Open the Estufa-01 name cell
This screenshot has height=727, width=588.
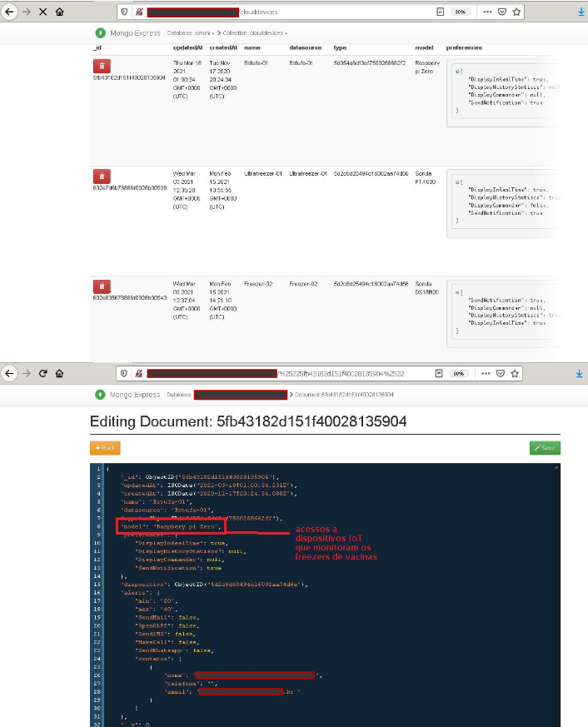[x=256, y=63]
